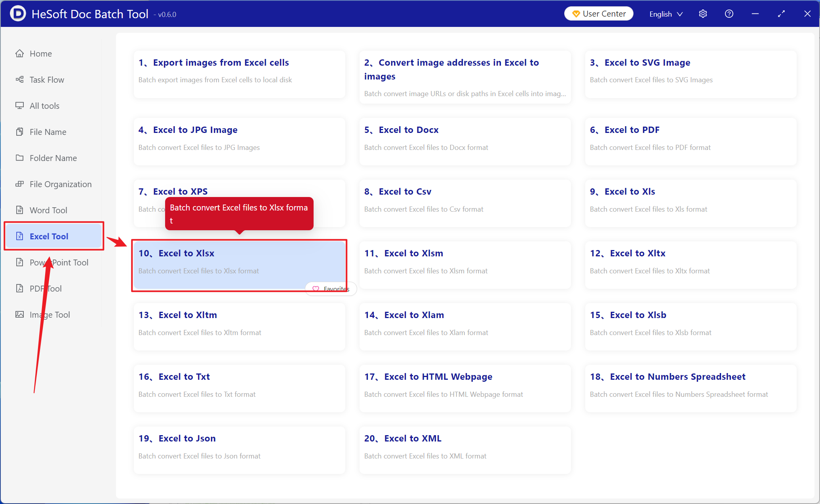Open Excel to Csv tool
820x504 pixels.
[x=465, y=203]
